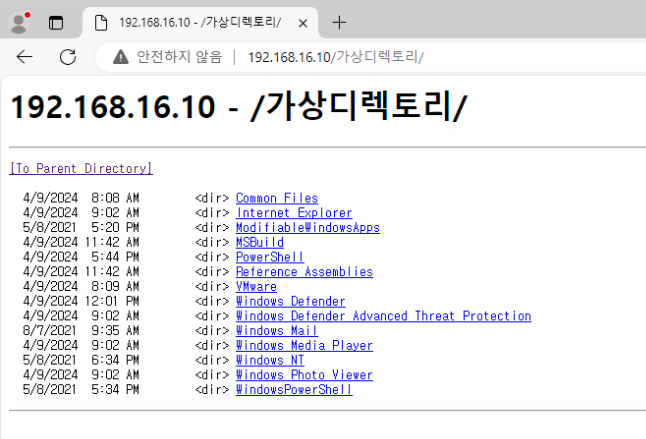
Task: Click the address bar URL text
Action: [x=336, y=57]
